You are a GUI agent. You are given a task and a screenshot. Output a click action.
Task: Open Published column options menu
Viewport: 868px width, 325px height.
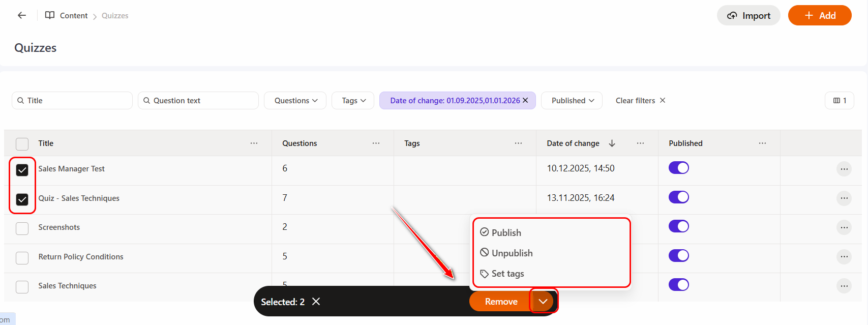[x=762, y=143]
